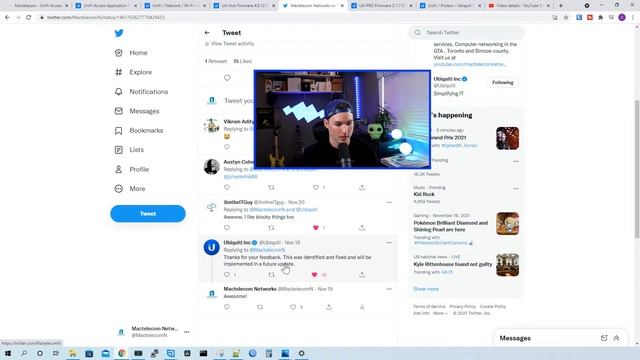The width and height of the screenshot is (640, 360).
Task: Open Home in Twitter sidebar
Action: tap(131, 53)
